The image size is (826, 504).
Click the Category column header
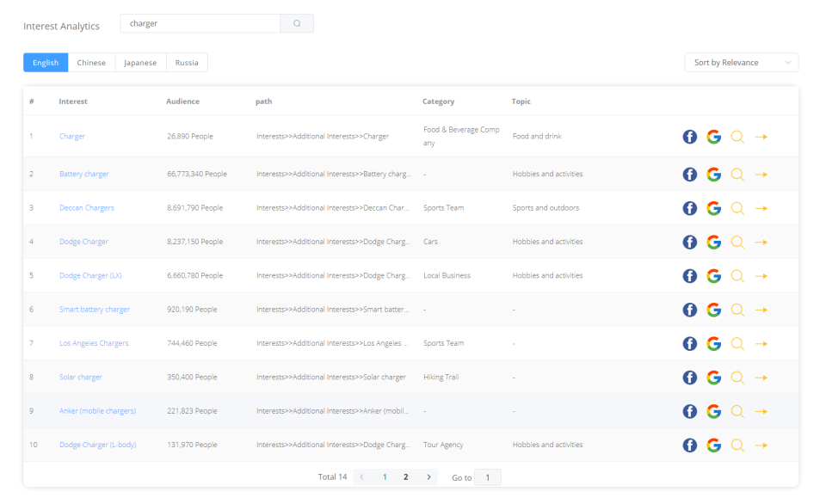click(438, 101)
